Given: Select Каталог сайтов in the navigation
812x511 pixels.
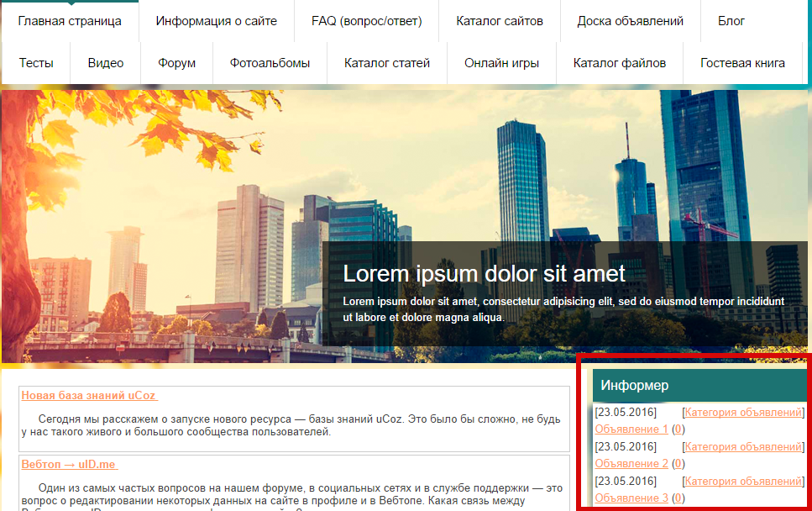Looking at the screenshot, I should [500, 21].
